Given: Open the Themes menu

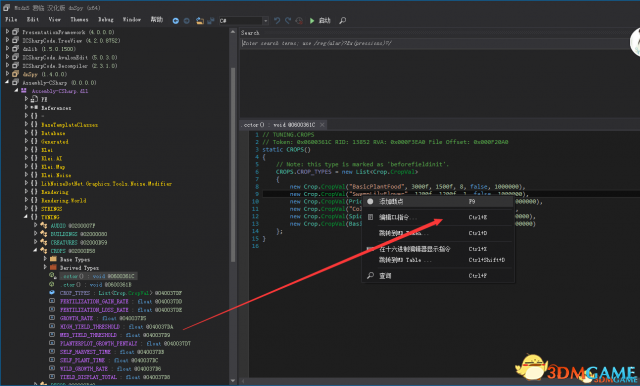Looking at the screenshot, I should tap(79, 20).
